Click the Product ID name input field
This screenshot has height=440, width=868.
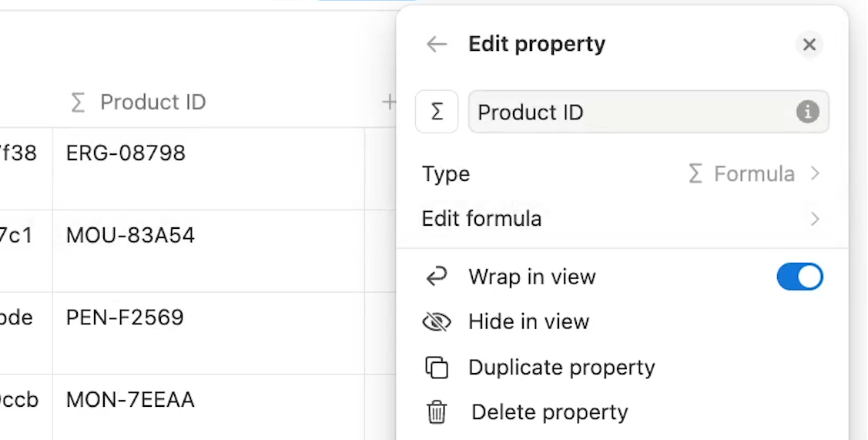point(648,112)
